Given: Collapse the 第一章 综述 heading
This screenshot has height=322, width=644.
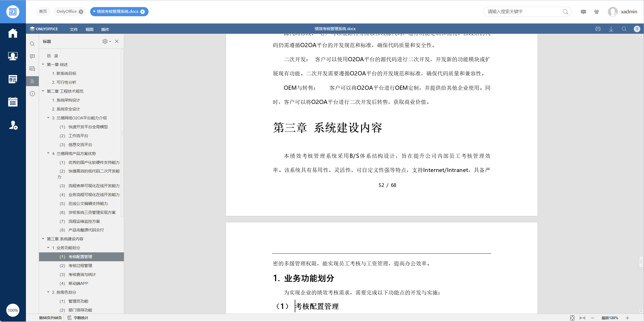Looking at the screenshot, I should pyautogui.click(x=43, y=64).
